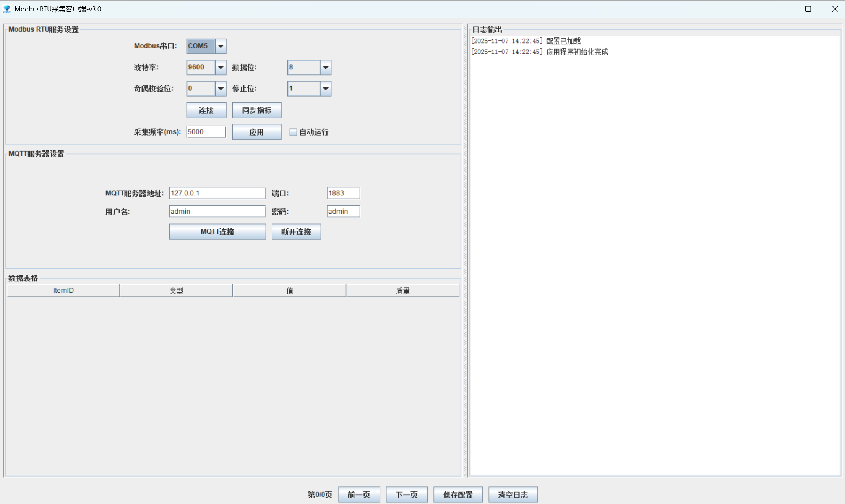Enable the 自动运行 checkbox

tap(293, 132)
